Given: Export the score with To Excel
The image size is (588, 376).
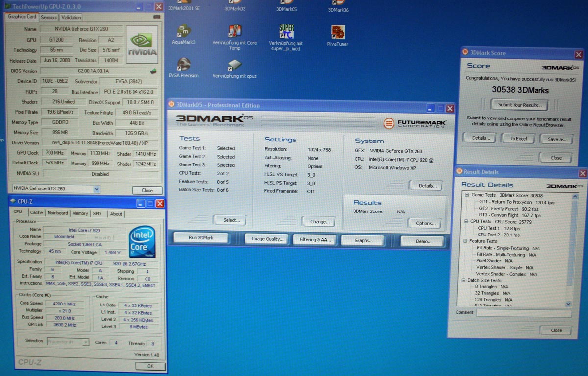Looking at the screenshot, I should (518, 139).
